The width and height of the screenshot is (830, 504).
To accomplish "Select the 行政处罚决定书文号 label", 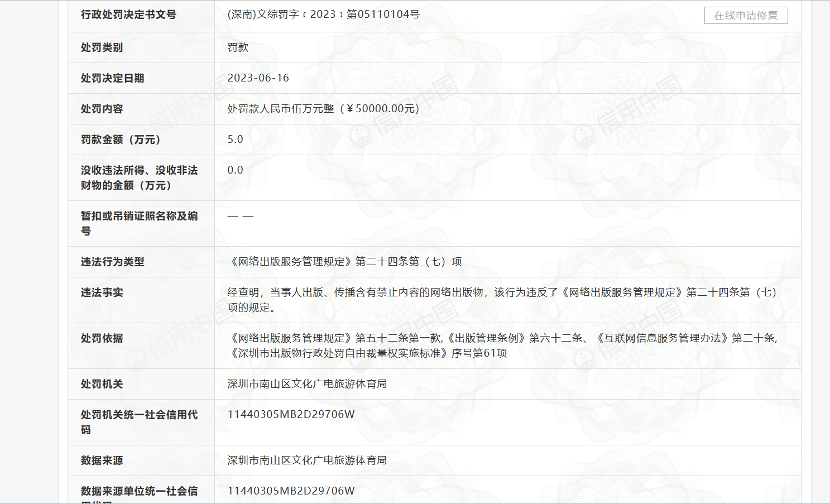I will pyautogui.click(x=128, y=15).
